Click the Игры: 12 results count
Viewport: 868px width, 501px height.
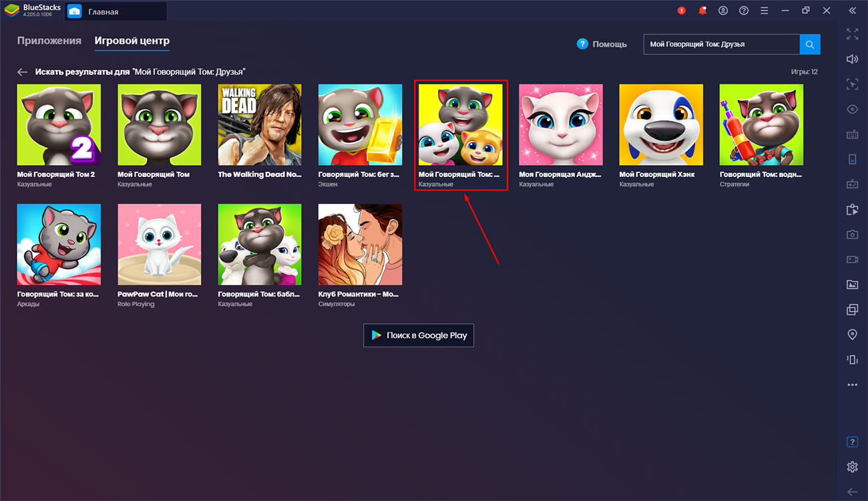point(805,71)
